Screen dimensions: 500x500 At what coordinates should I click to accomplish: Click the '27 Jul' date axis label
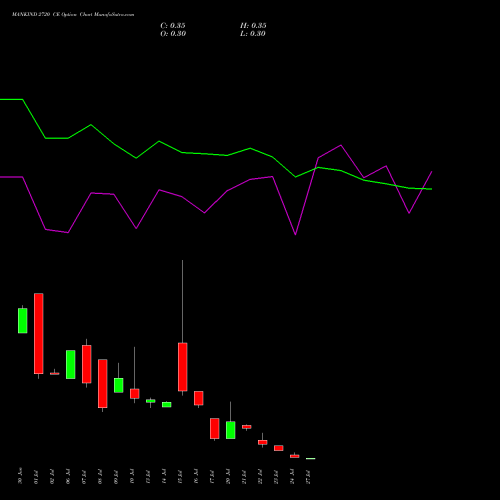(x=308, y=477)
